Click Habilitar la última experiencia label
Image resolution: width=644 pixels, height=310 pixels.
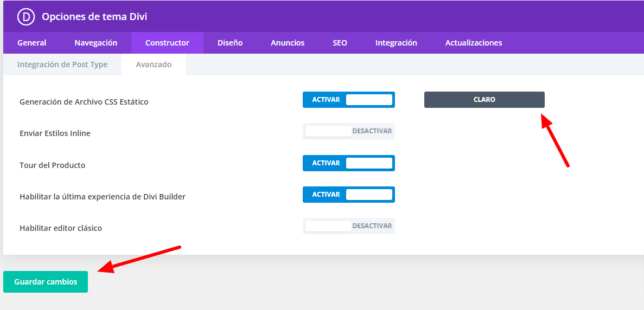click(x=102, y=197)
